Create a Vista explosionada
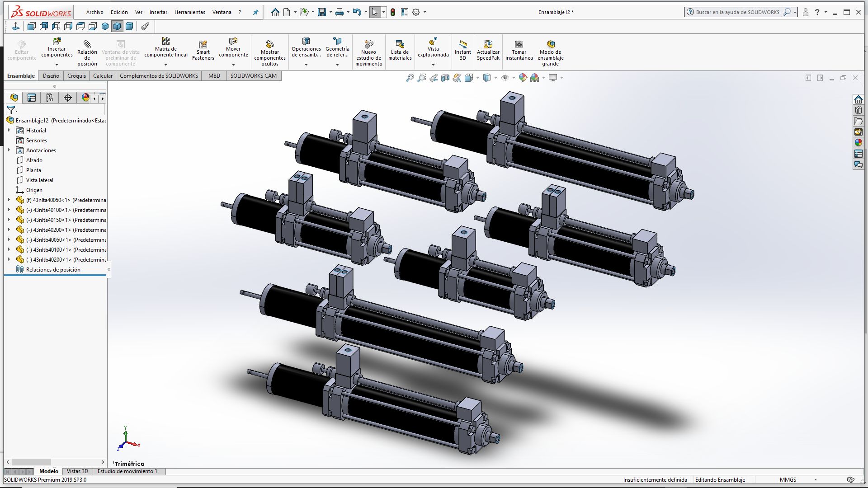 click(433, 48)
